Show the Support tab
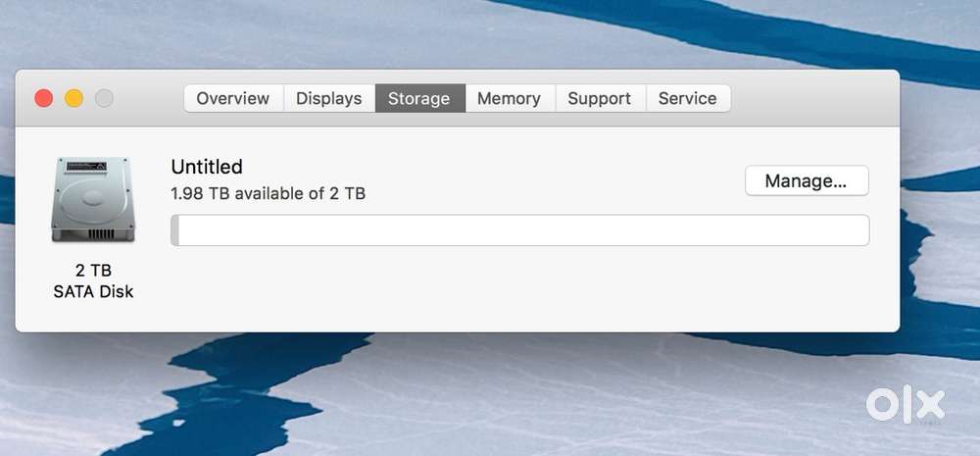The image size is (980, 456). click(600, 98)
